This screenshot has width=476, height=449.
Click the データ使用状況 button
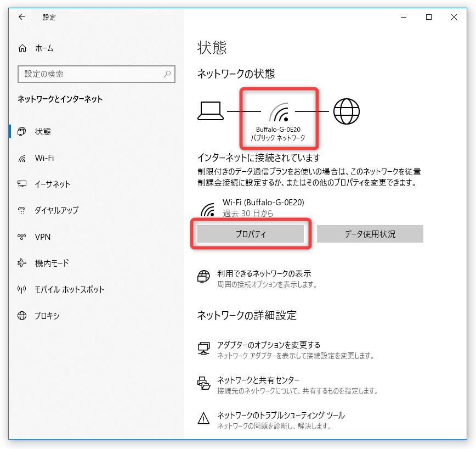click(370, 234)
